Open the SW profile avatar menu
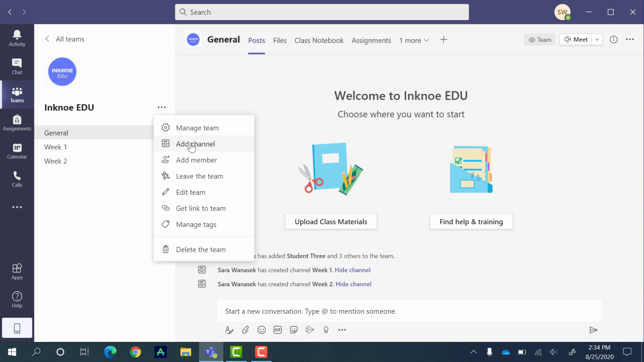The height and width of the screenshot is (362, 644). pos(562,12)
